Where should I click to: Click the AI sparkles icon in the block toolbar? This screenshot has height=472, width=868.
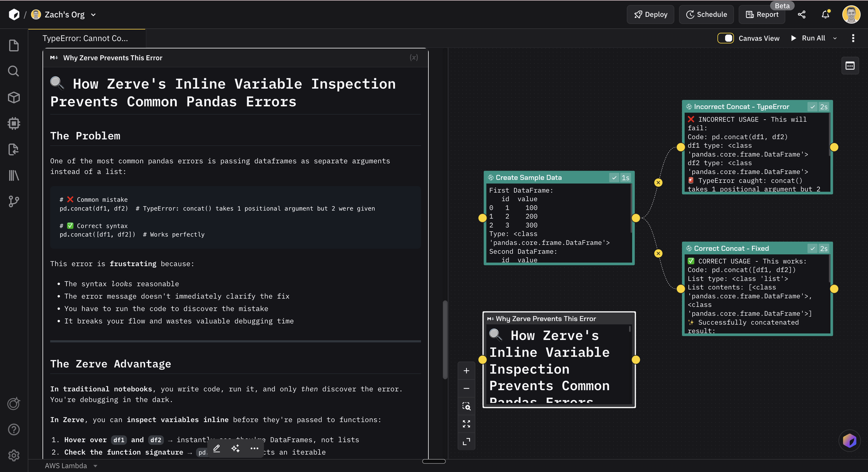[x=235, y=448]
